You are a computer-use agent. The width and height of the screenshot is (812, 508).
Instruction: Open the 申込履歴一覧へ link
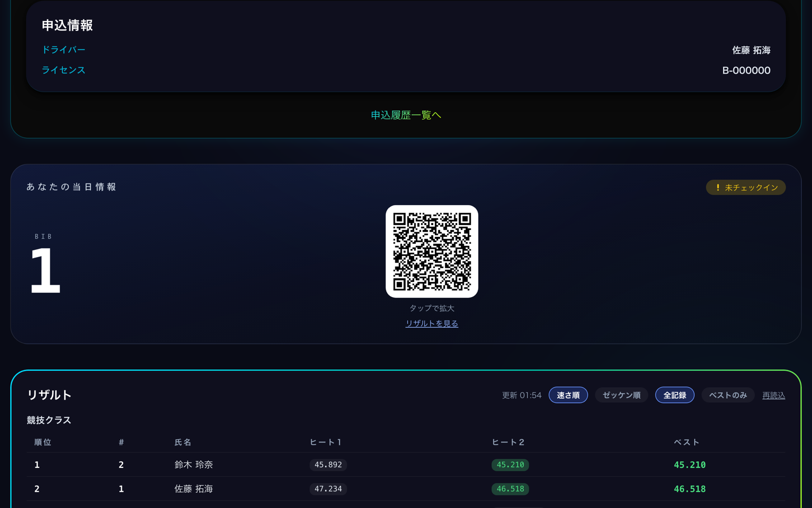coord(406,115)
